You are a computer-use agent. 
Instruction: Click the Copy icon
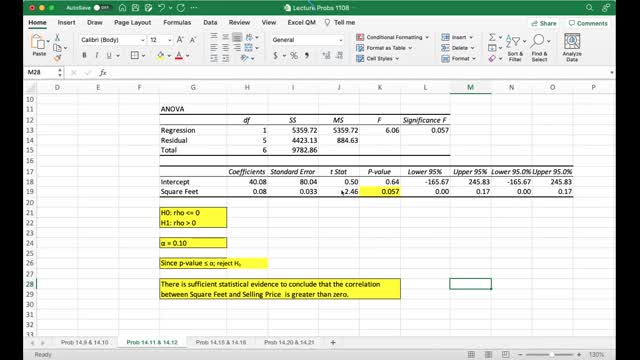pos(58,48)
